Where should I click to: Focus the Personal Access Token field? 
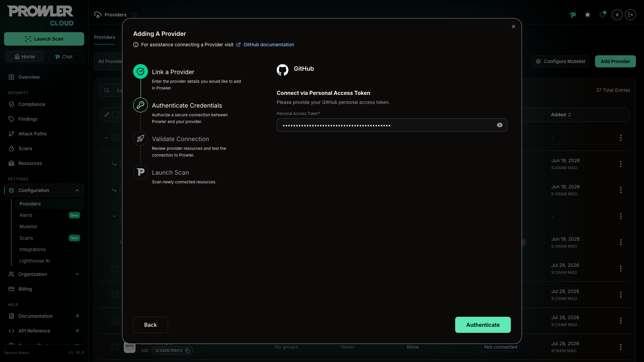point(391,125)
